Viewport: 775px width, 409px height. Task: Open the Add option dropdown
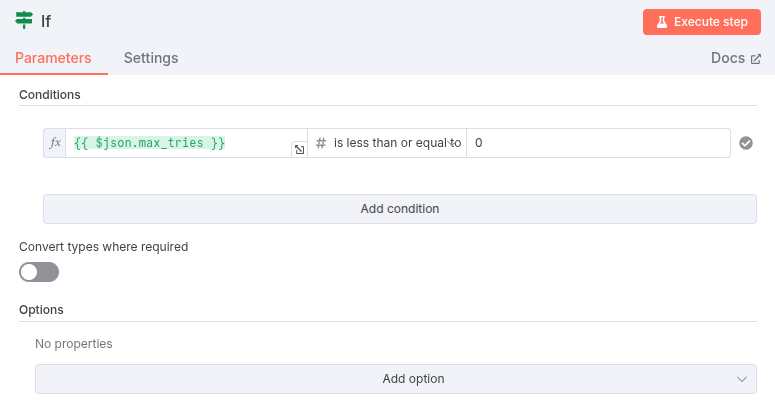click(x=396, y=379)
